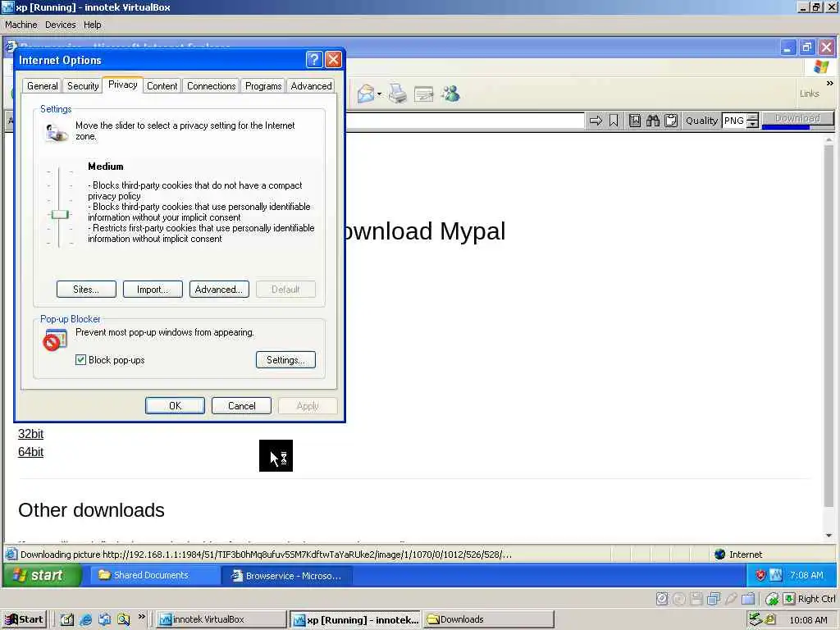The width and height of the screenshot is (840, 630).
Task: Click the privacy settings icon
Action: [56, 132]
